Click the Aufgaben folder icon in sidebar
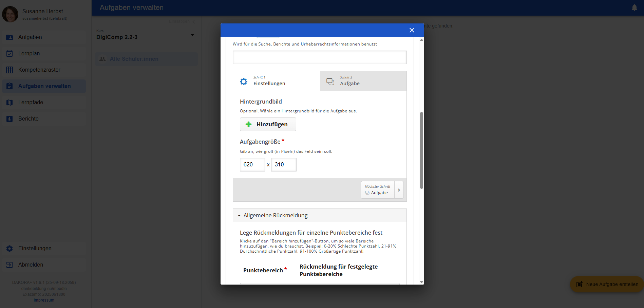This screenshot has width=644, height=308. coord(10,37)
